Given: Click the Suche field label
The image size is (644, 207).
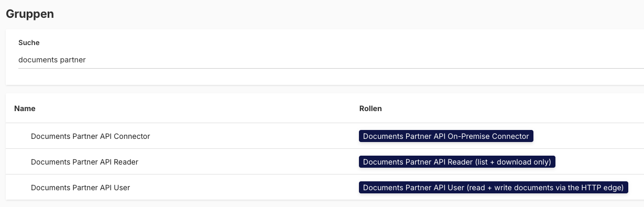Looking at the screenshot, I should pyautogui.click(x=29, y=42).
